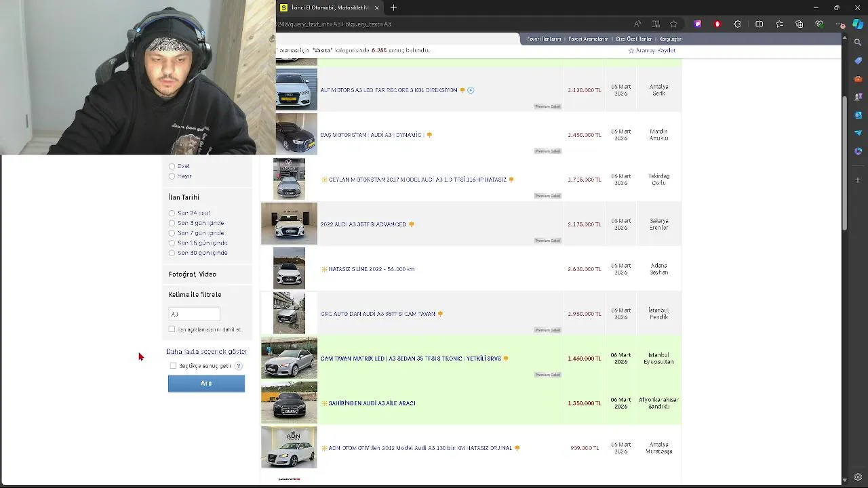Screen dimensions: 868x488
Task: Open the Collections icon
Action: pyautogui.click(x=800, y=24)
